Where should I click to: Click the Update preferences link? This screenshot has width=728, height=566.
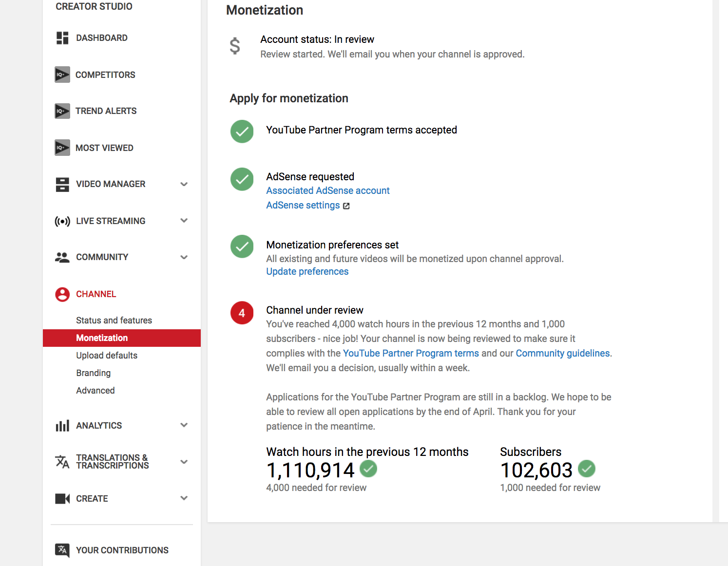point(307,271)
